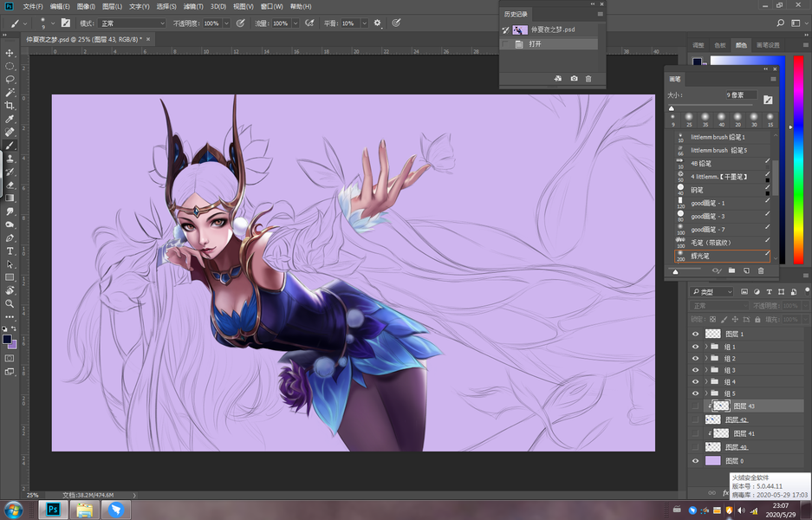Toggle Quick Mask mode icon
The width and height of the screenshot is (812, 520).
(x=10, y=358)
